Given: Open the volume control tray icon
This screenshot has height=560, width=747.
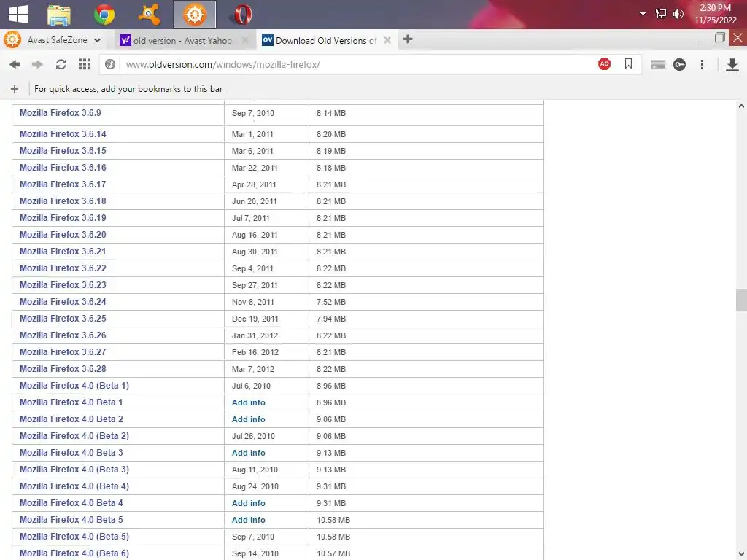Looking at the screenshot, I should 678,14.
